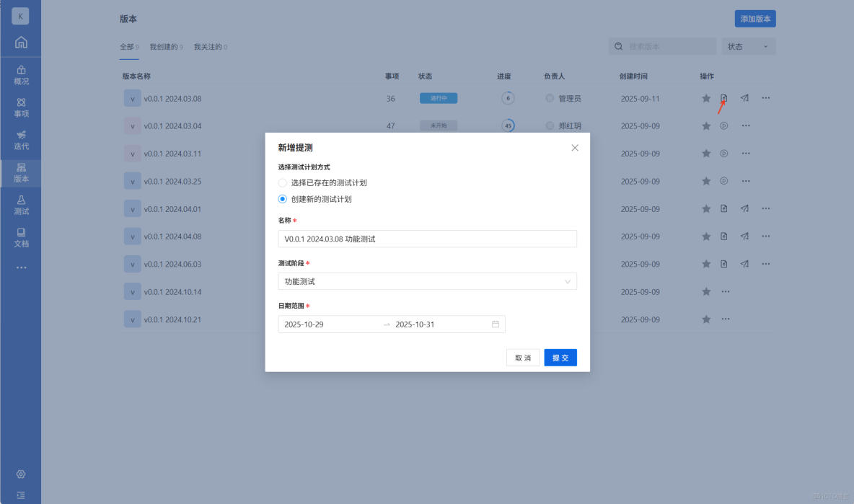Open the 测试 (Test) sidebar section
The height and width of the screenshot is (504, 854).
[21, 207]
